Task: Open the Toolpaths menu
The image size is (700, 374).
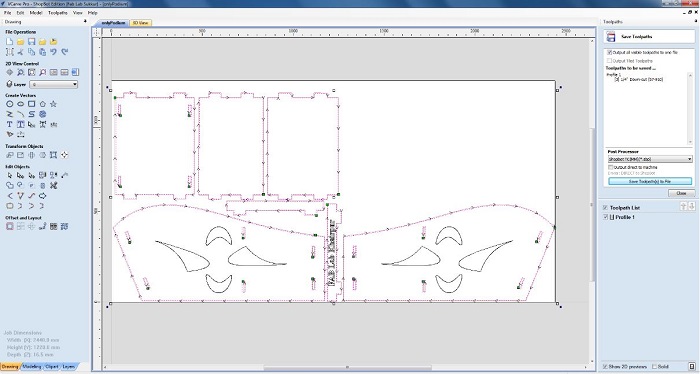Action: [x=58, y=13]
